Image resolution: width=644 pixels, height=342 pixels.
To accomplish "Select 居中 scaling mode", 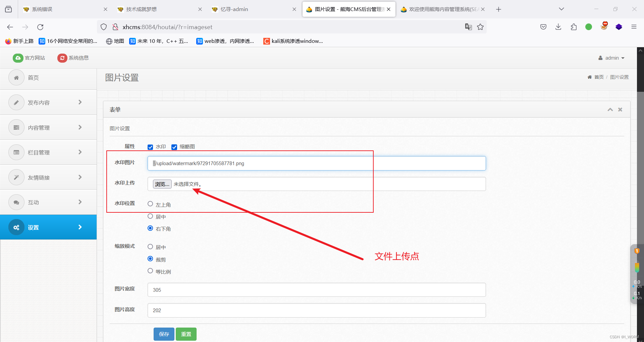I will tap(150, 247).
